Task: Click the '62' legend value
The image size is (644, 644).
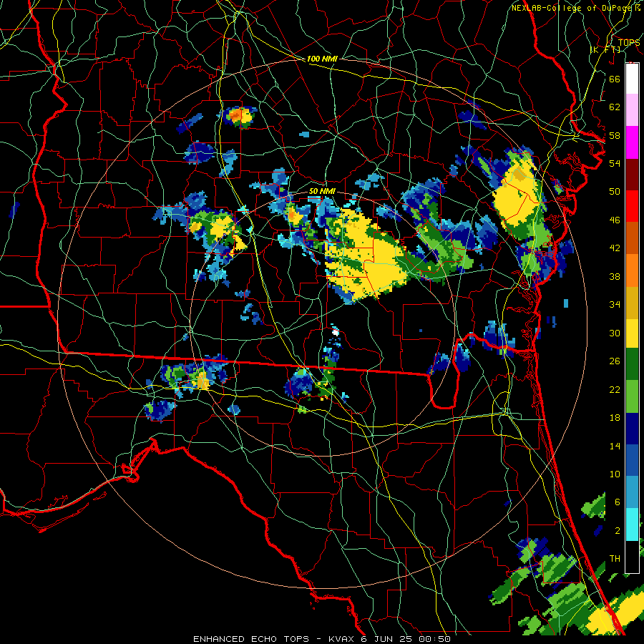Action: 615,107
